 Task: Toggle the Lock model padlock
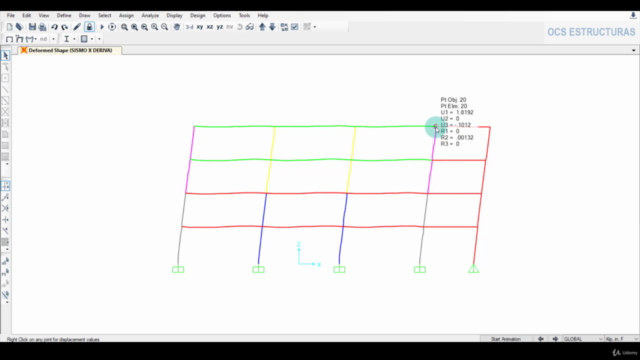89,27
